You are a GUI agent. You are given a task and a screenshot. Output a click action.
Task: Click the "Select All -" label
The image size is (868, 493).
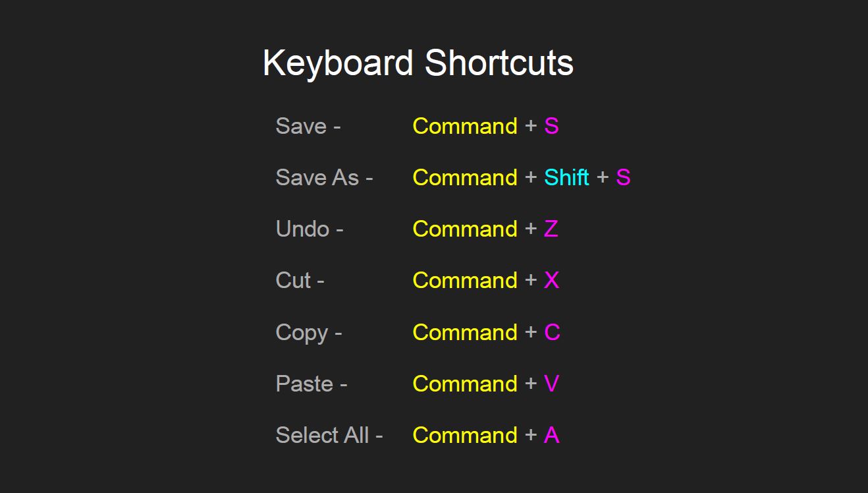click(x=329, y=435)
